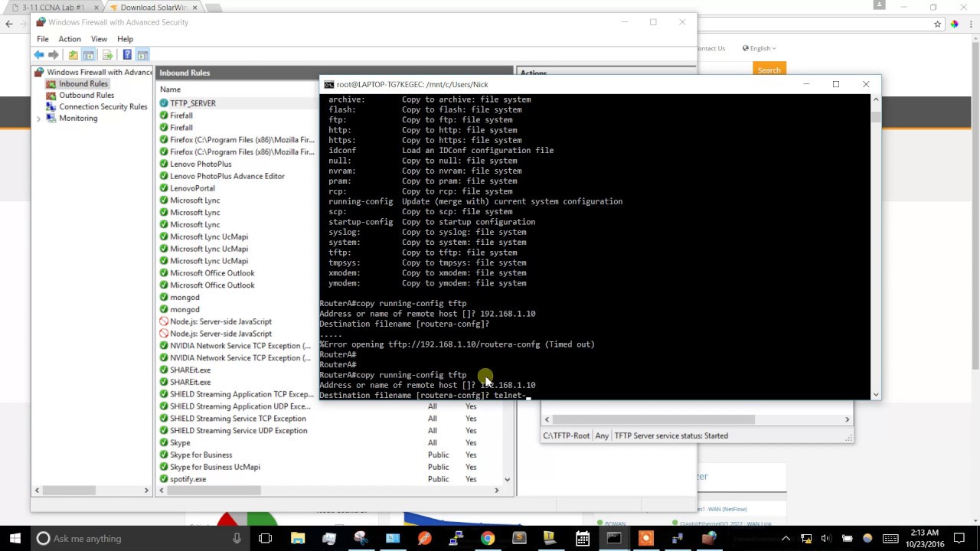
Task: Click the Export List toolbar icon
Action: click(x=107, y=55)
